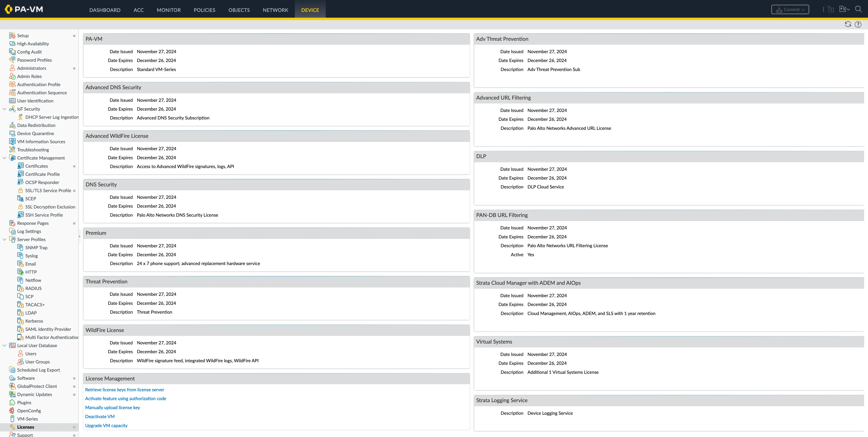
Task: Select Log Settings in sidebar
Action: point(29,231)
